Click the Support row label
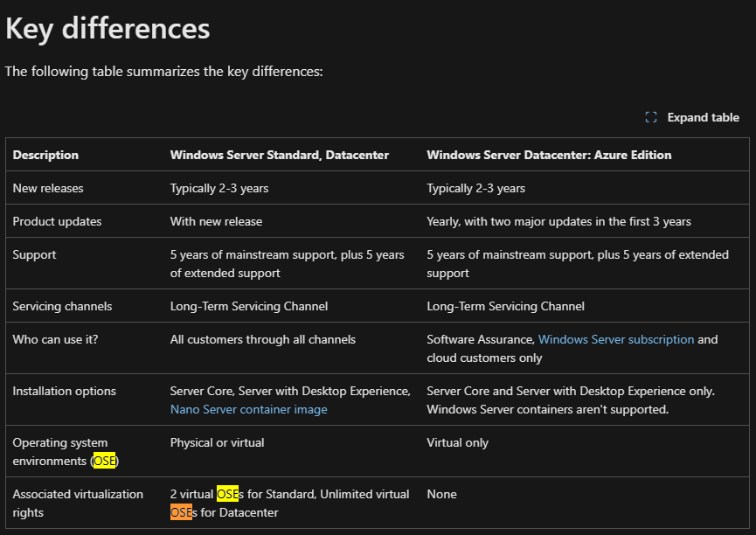 tap(34, 254)
